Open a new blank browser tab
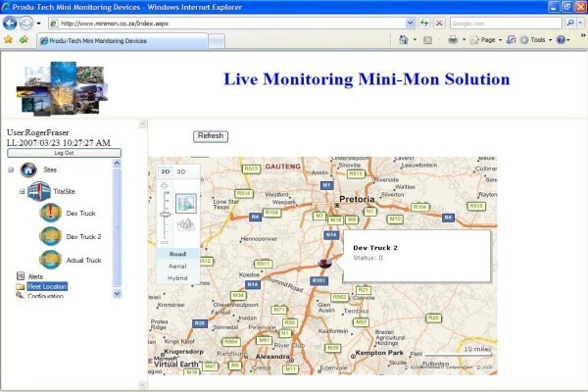Screen dimensions: 588x392 tap(217, 41)
